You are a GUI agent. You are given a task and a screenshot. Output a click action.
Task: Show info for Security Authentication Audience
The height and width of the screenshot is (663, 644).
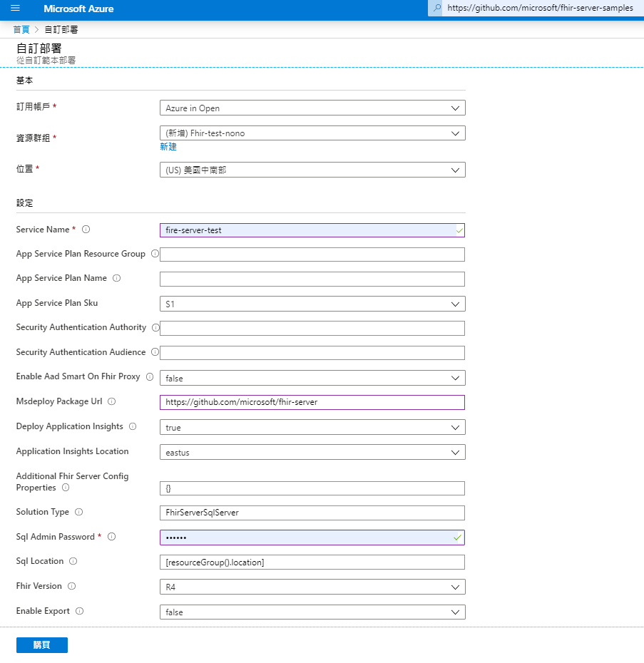click(155, 352)
